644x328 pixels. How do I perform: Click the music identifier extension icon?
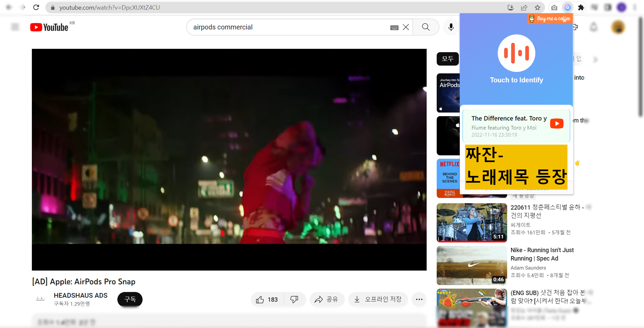pyautogui.click(x=568, y=7)
